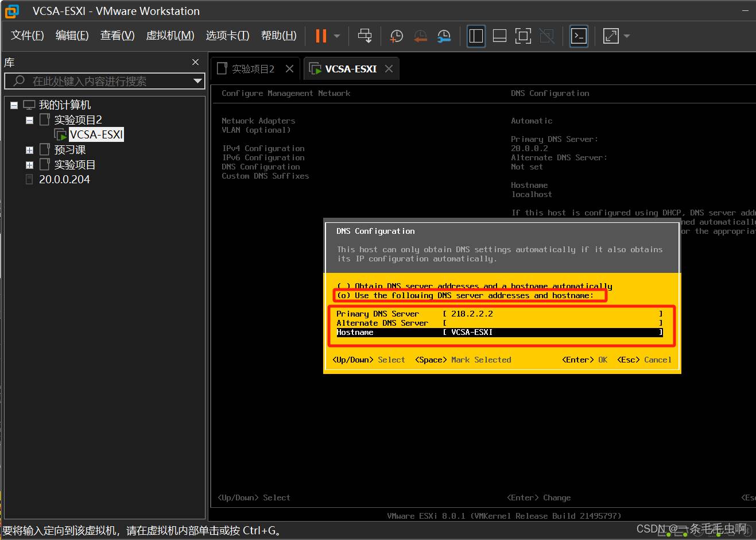
Task: Click the console view terminal icon
Action: pyautogui.click(x=579, y=36)
